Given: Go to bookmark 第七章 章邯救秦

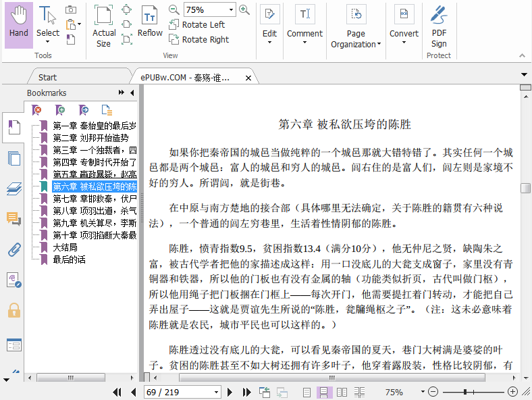Looking at the screenshot, I should [95, 199].
